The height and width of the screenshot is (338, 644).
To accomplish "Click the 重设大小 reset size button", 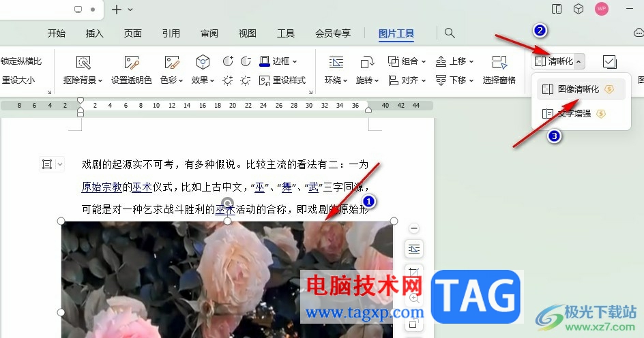I will click(x=18, y=80).
